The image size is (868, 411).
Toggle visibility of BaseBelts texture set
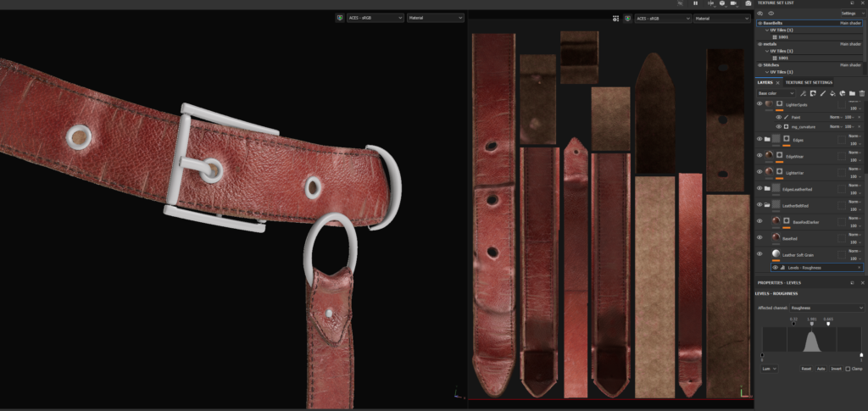760,23
